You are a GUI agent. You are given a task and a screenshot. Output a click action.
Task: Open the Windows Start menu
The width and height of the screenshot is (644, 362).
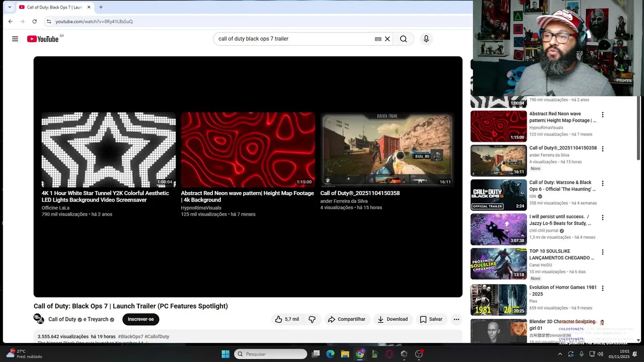point(225,354)
